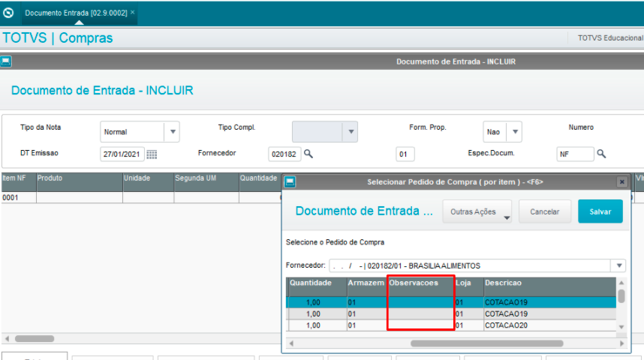Select the COTACAO20 row
644x360 pixels.
451,325
